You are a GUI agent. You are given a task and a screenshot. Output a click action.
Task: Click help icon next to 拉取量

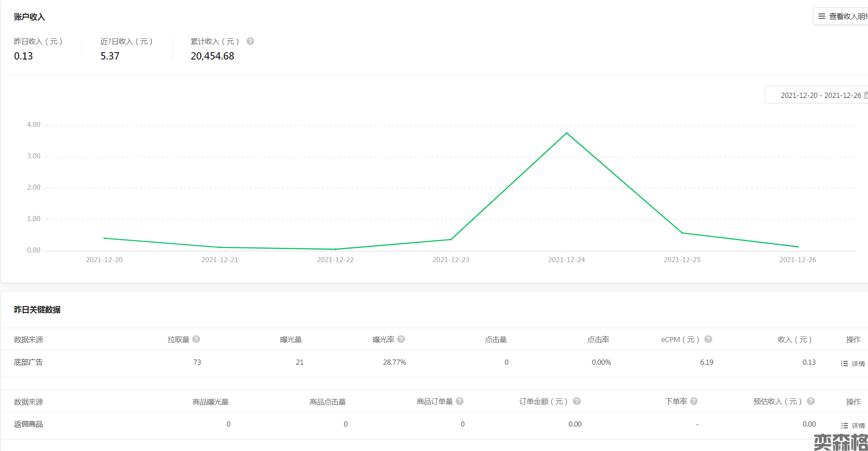(196, 339)
